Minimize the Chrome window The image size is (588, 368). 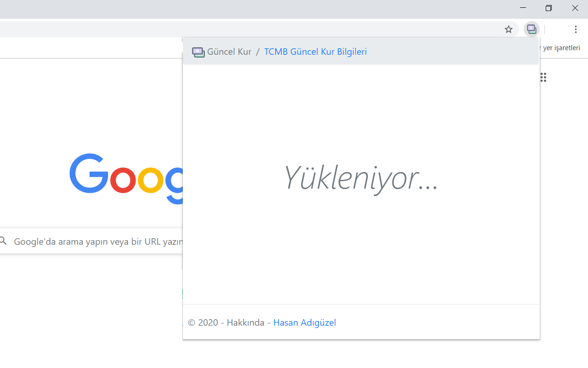[523, 8]
